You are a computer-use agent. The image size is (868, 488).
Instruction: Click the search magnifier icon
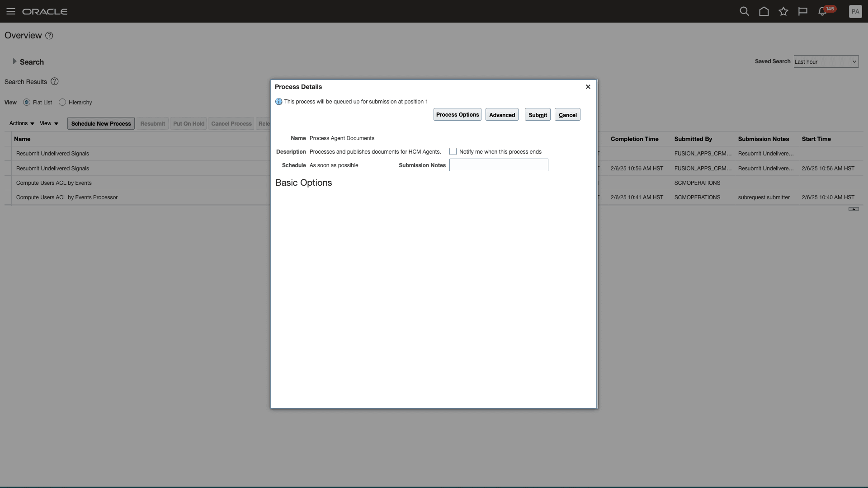pos(744,11)
